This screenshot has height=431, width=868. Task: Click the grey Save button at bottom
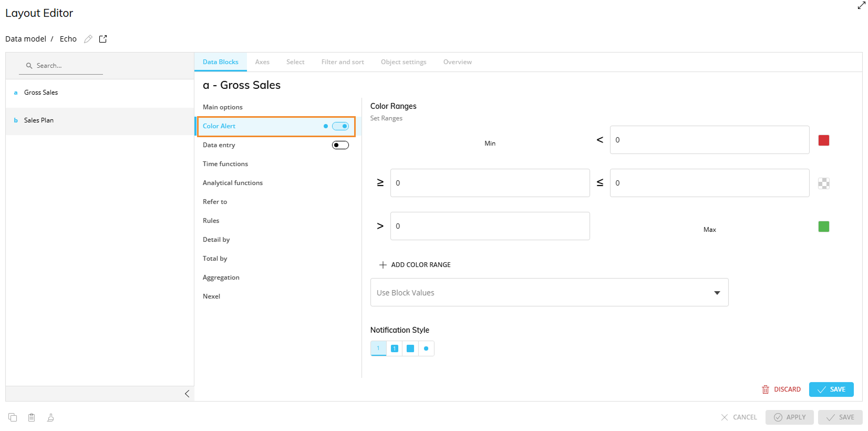pos(840,417)
